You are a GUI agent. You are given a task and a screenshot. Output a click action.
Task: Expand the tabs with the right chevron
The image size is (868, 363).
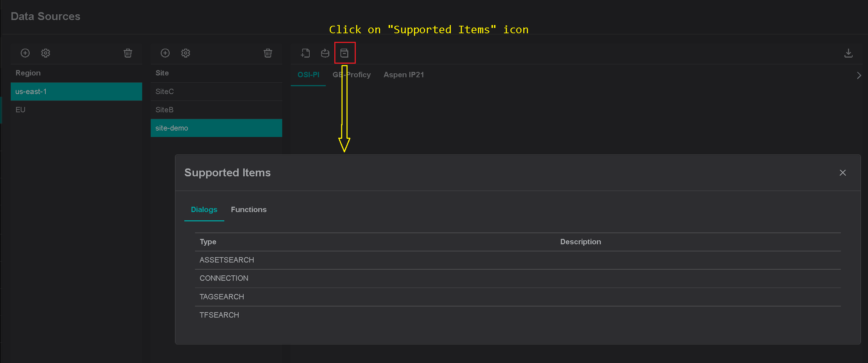859,75
